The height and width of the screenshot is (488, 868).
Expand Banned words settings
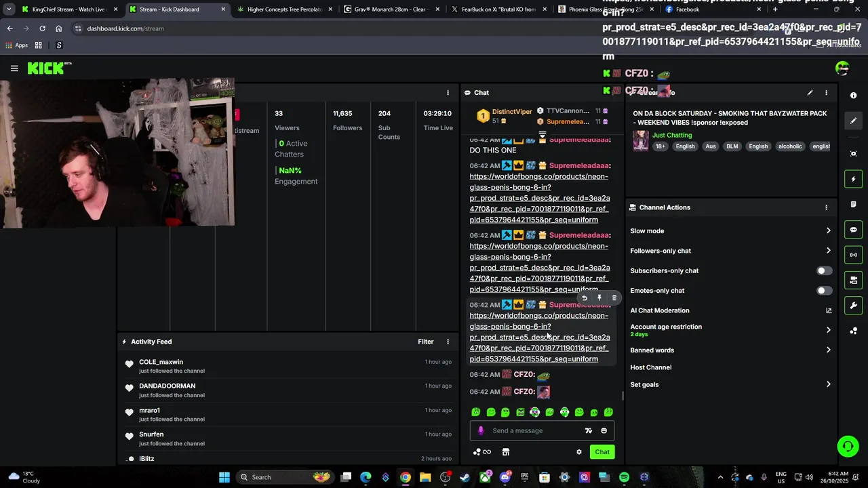pos(730,350)
